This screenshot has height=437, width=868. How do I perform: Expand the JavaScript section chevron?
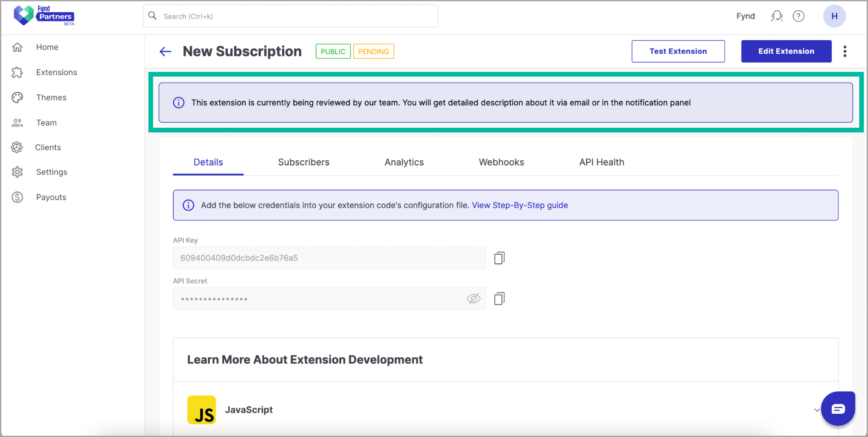click(x=817, y=410)
